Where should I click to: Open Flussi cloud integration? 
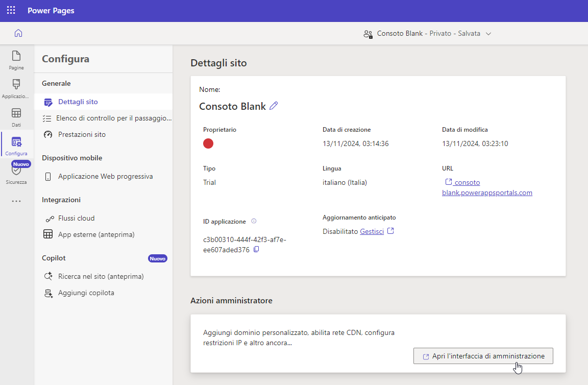(103, 219)
